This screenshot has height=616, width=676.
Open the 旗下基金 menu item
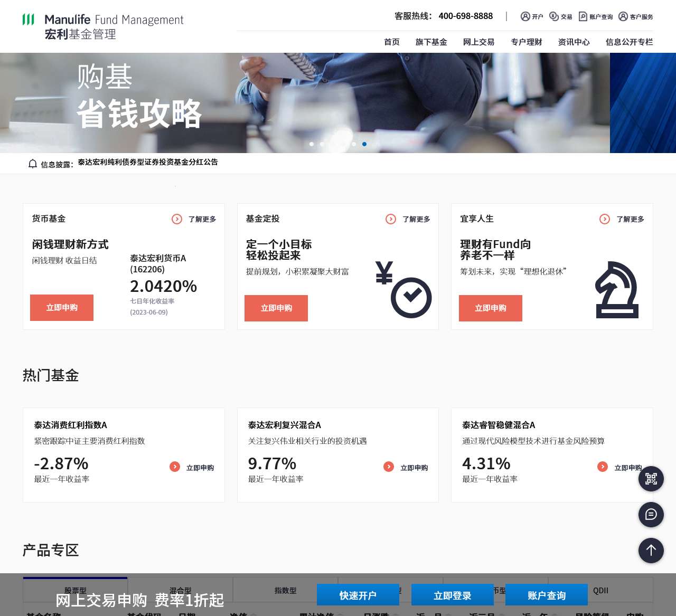(431, 42)
